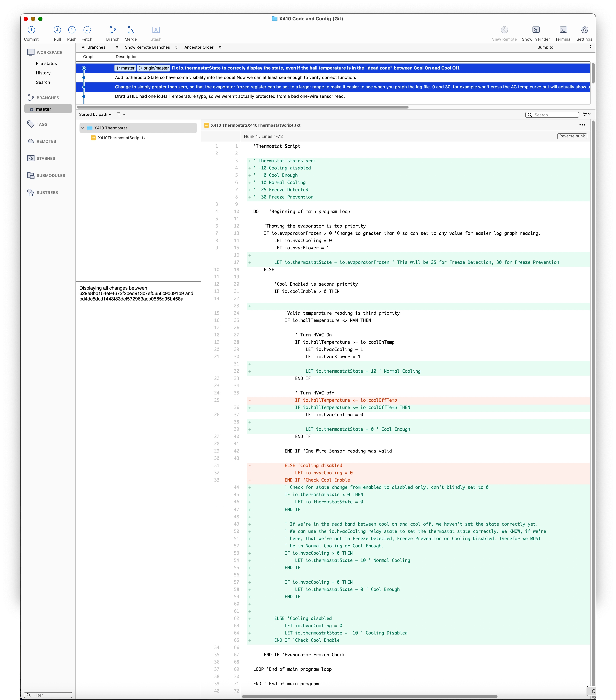The width and height of the screenshot is (616, 700).
Task: Open the STASHES sidebar section
Action: [x=46, y=159]
